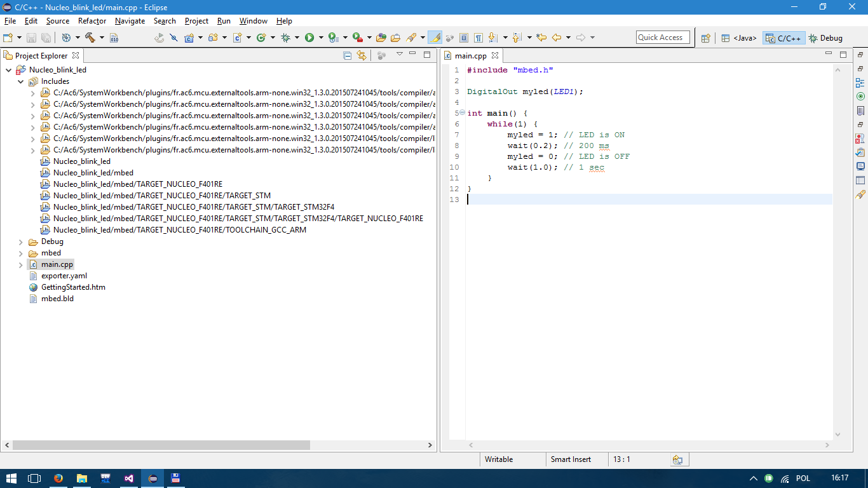This screenshot has width=868, height=488.
Task: Click Last Edit Location icon
Action: point(541,37)
